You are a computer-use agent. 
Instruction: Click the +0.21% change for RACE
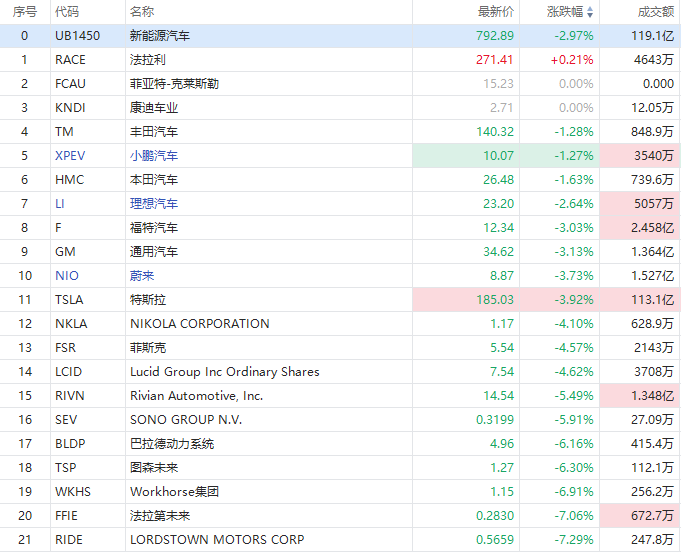(572, 59)
